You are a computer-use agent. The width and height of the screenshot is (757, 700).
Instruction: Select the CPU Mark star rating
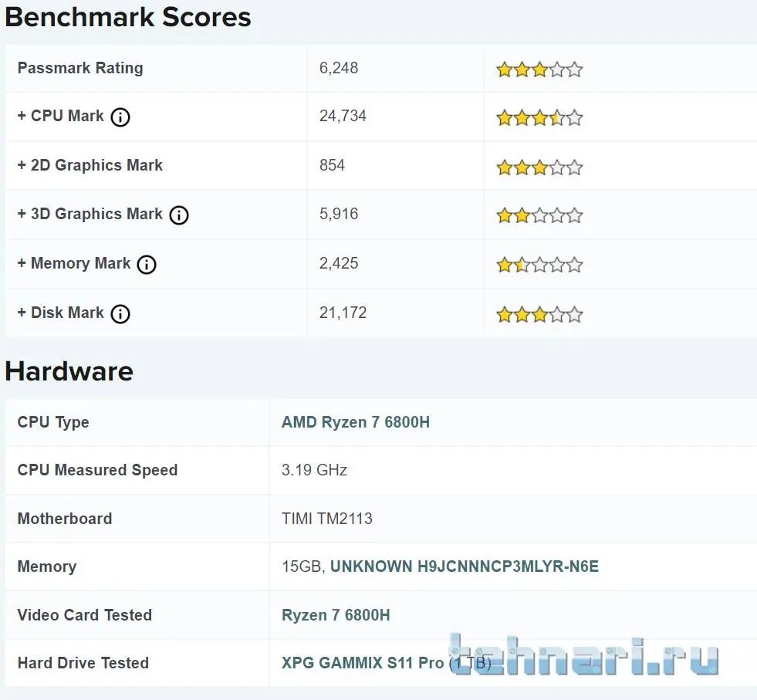(539, 118)
